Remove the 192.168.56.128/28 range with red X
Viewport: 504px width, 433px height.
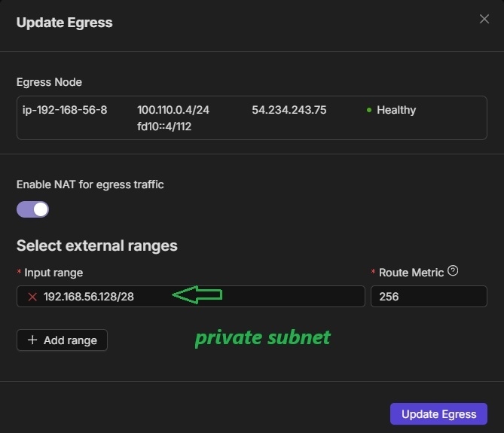[32, 297]
